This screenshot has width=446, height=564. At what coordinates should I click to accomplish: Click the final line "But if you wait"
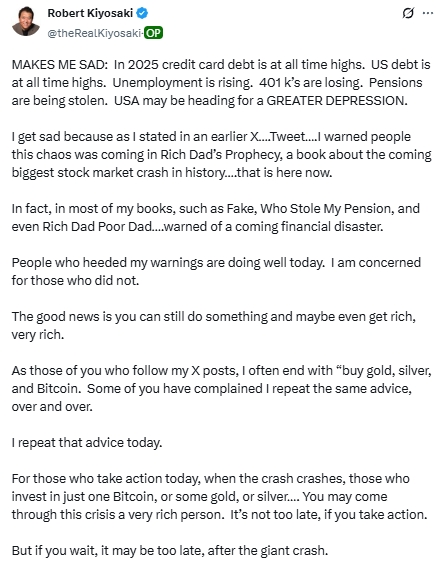click(170, 550)
